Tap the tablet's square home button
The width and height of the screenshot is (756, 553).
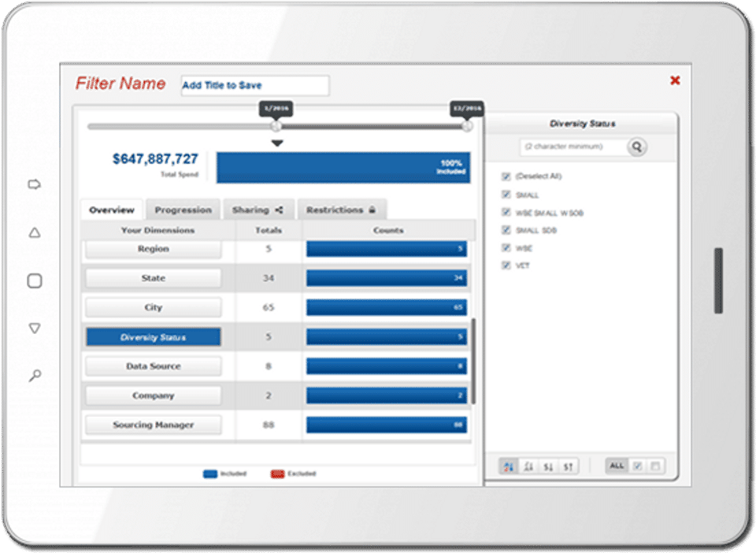click(35, 280)
